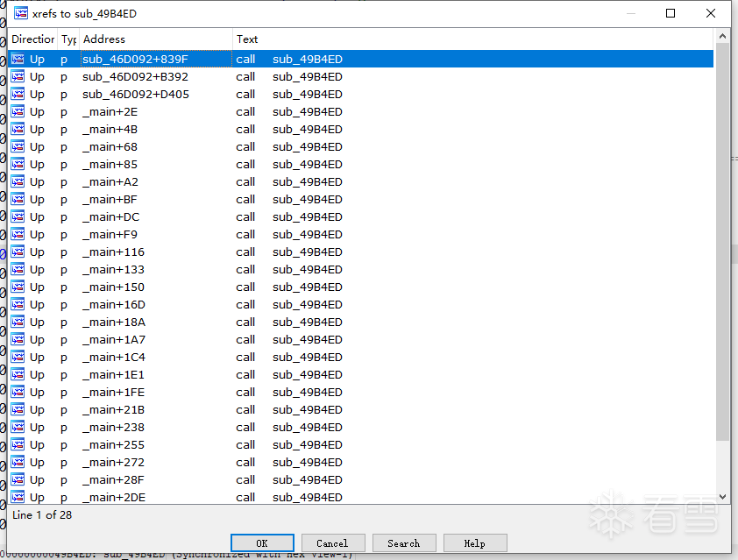
Task: Click the xref icon on the _main+116 row
Action: [18, 252]
